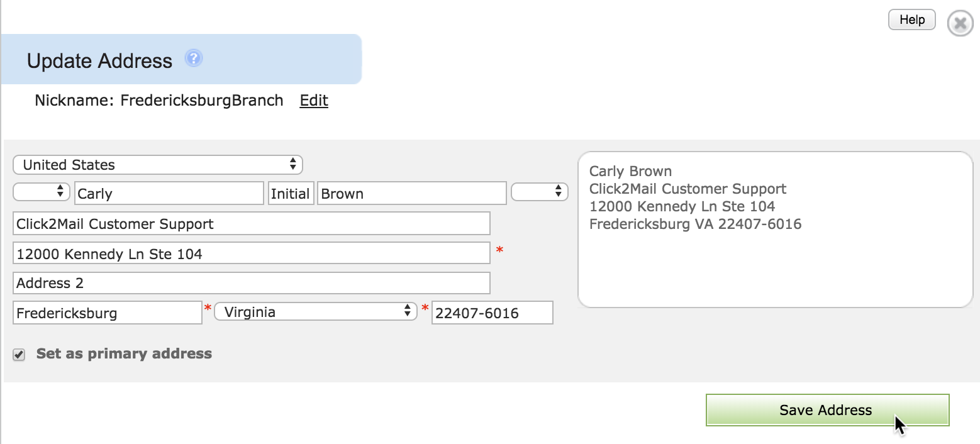The image size is (980, 444).
Task: Click the Edit nickname link
Action: (x=314, y=101)
